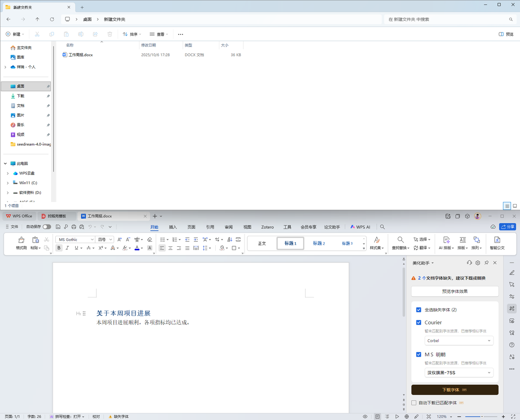The height and width of the screenshot is (420, 520).
Task: Click the increase indent icon
Action: [x=196, y=239]
